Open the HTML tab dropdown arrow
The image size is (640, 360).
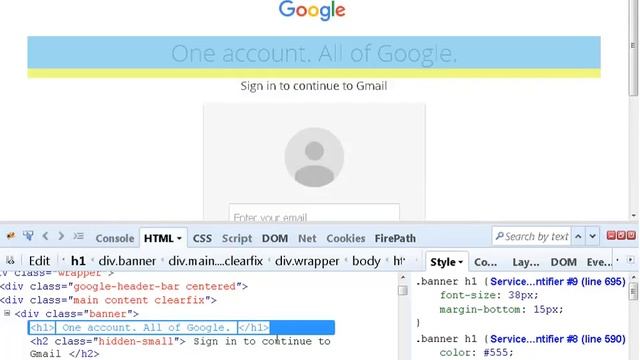click(x=179, y=239)
